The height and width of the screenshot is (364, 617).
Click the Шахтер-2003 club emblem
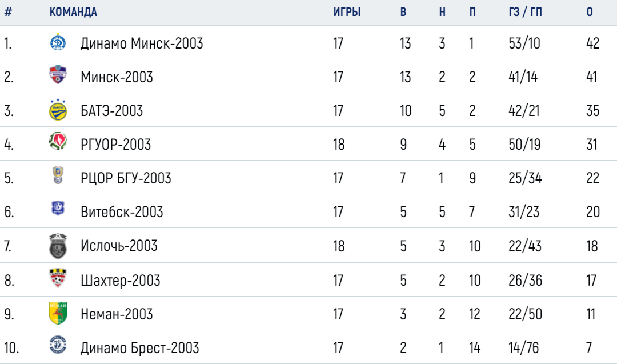pyautogui.click(x=58, y=278)
